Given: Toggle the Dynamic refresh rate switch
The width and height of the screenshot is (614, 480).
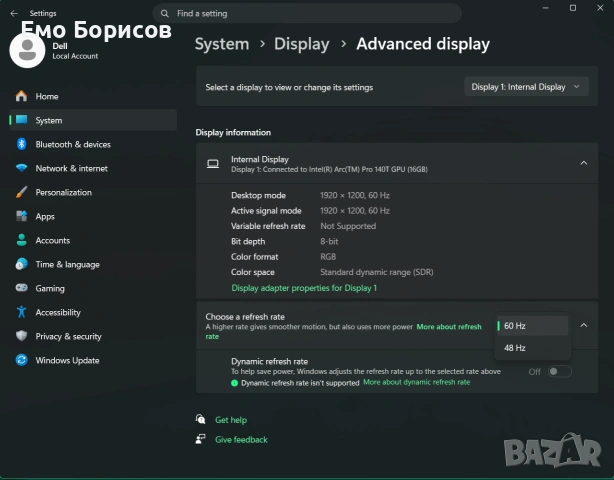Looking at the screenshot, I should pos(559,371).
